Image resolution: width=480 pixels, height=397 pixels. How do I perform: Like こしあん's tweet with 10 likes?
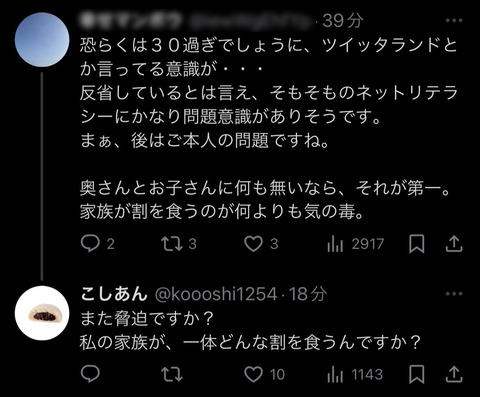pyautogui.click(x=265, y=374)
